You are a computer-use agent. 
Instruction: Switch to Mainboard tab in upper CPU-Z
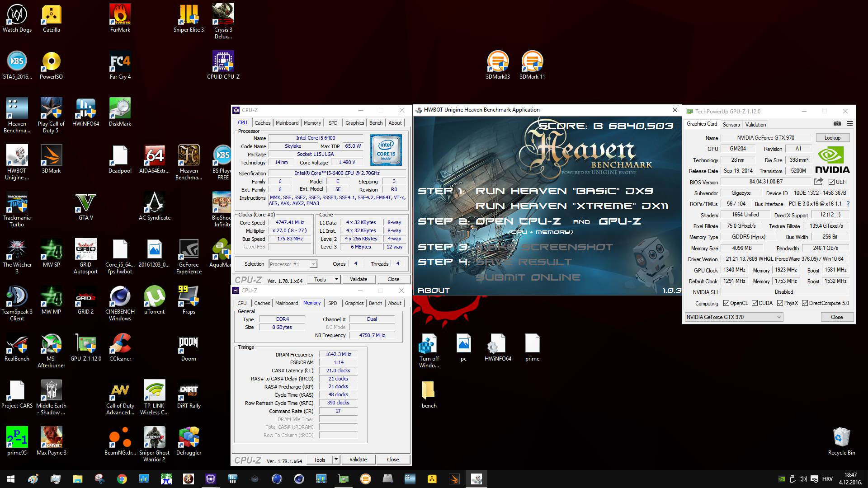pos(287,123)
